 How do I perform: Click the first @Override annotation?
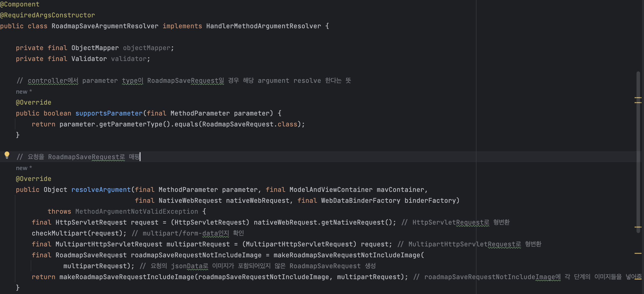point(33,102)
